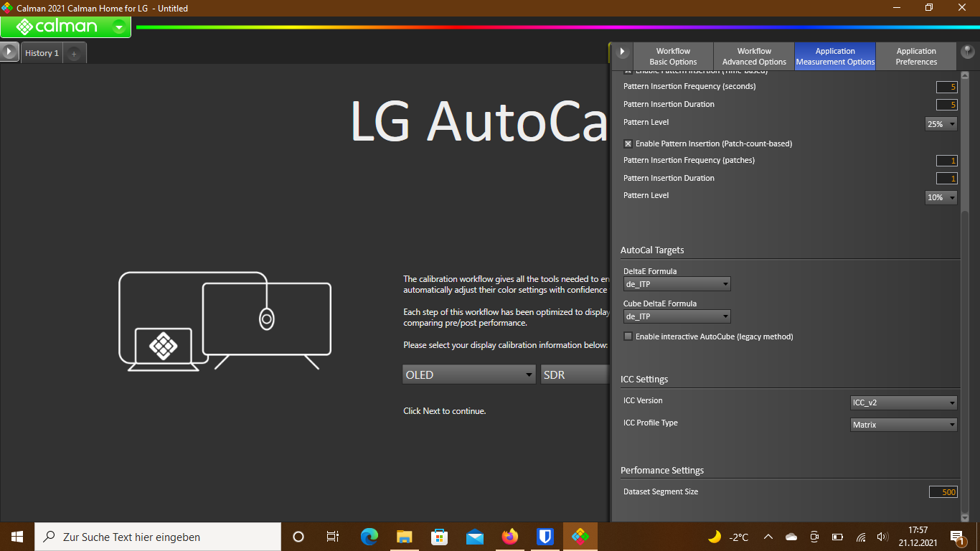Open the notification center icon

pos(958,537)
